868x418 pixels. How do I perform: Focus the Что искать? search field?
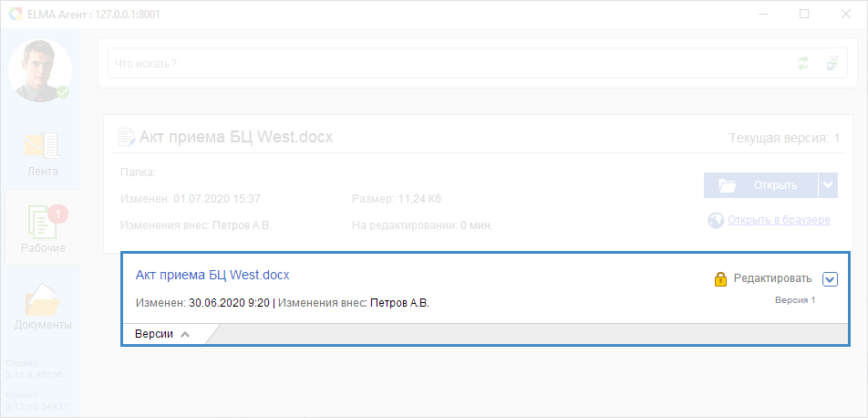(x=451, y=63)
